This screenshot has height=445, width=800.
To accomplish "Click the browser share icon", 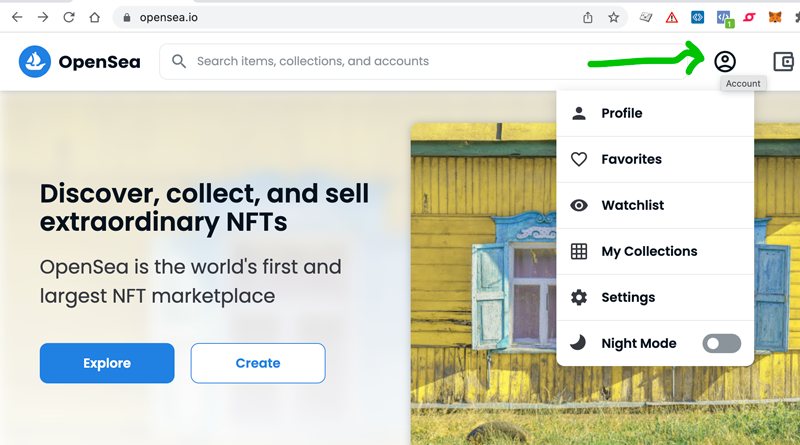I will coord(588,17).
